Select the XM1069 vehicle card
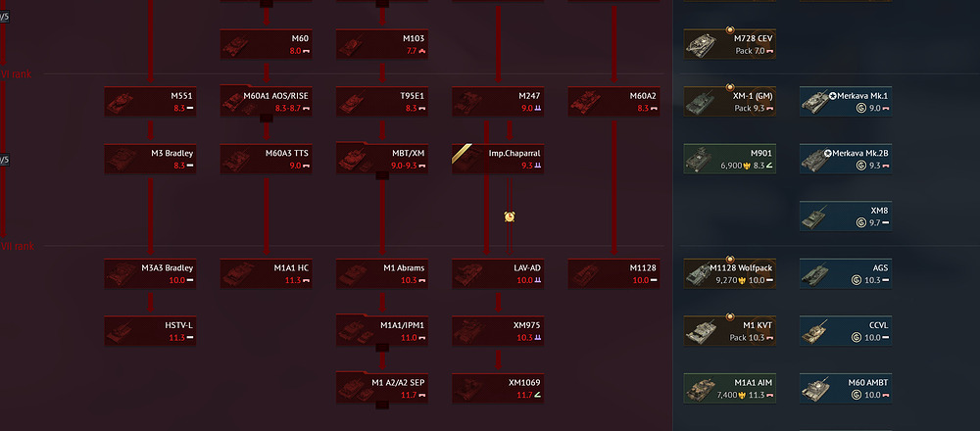The image size is (980, 431). pos(498,389)
